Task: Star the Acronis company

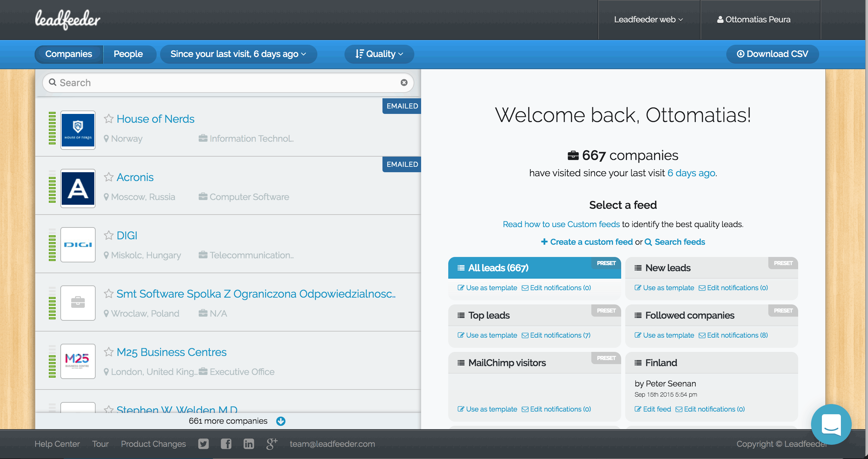Action: point(108,177)
